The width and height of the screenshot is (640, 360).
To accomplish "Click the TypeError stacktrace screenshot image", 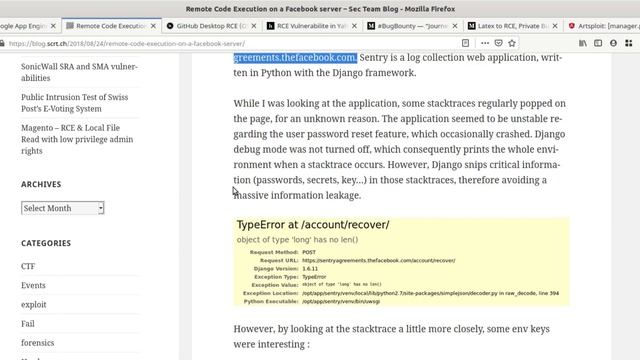I will [x=402, y=262].
